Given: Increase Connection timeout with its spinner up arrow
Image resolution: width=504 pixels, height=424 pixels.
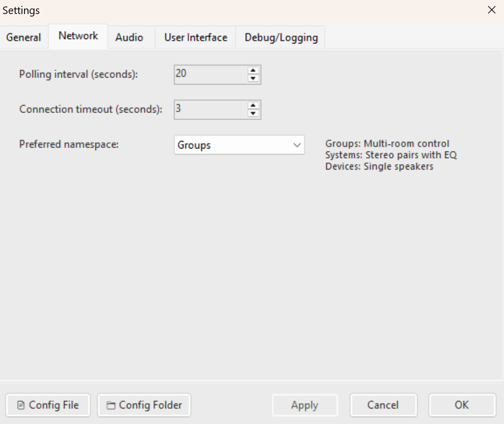Looking at the screenshot, I should [x=254, y=106].
